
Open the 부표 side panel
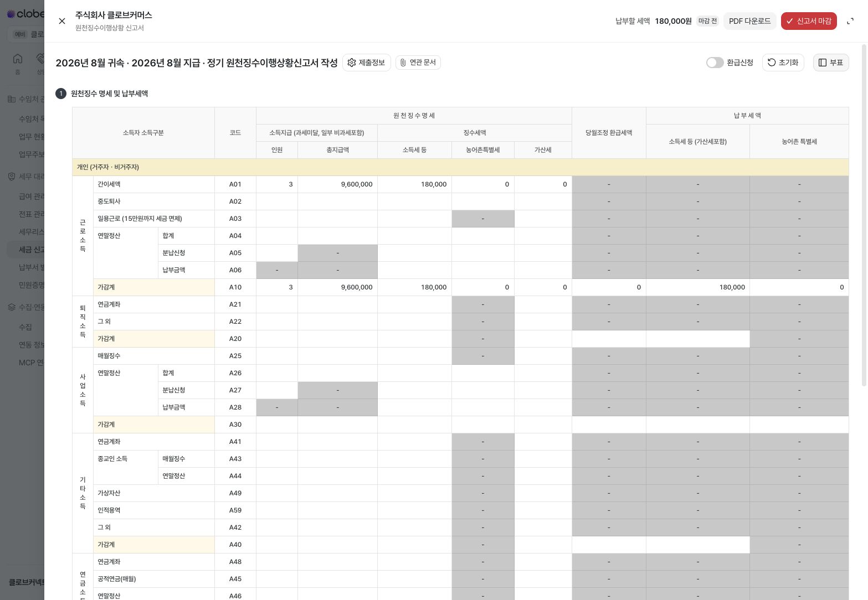pyautogui.click(x=831, y=63)
